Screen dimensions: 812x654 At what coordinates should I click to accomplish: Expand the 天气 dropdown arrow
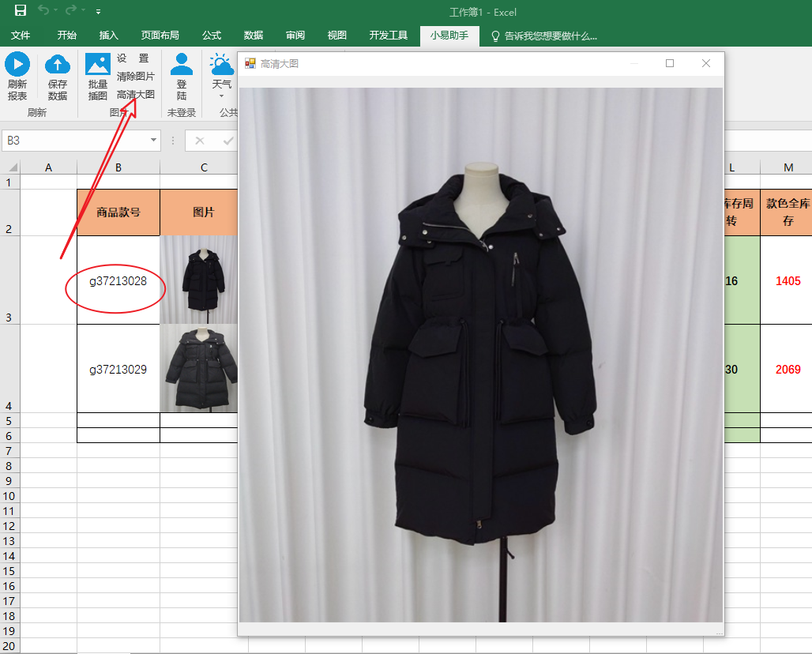pos(221,96)
